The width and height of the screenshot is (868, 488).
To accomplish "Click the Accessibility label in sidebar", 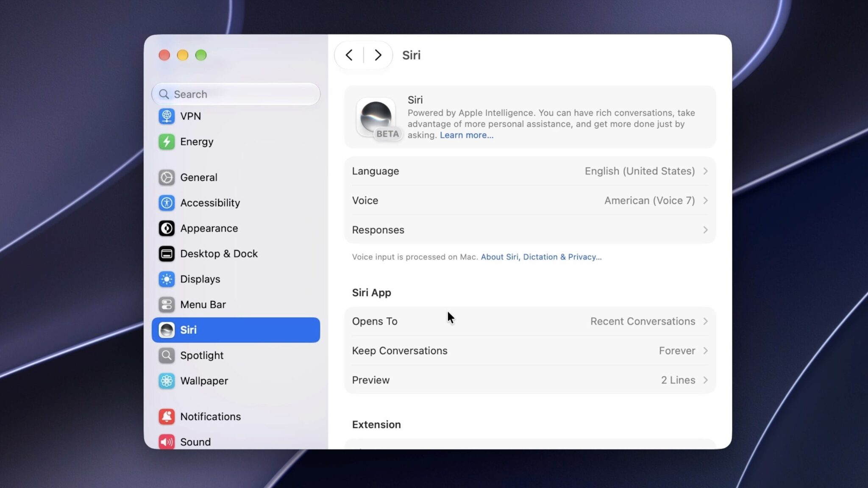I will pos(210,203).
